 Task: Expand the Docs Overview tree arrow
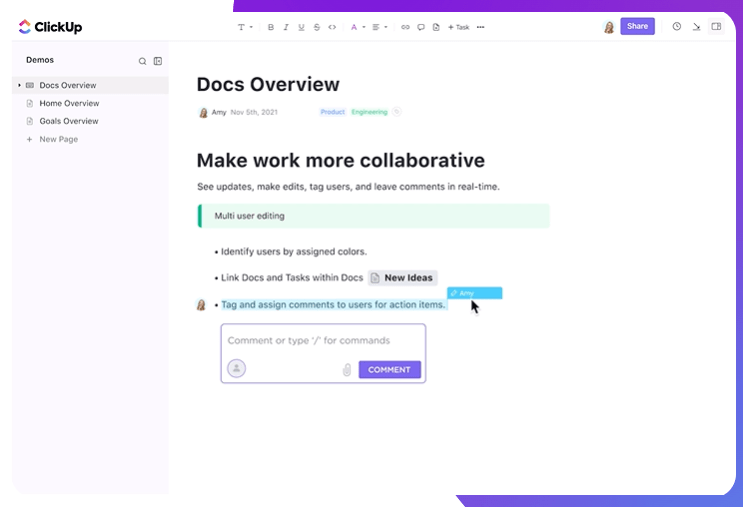[x=19, y=85]
